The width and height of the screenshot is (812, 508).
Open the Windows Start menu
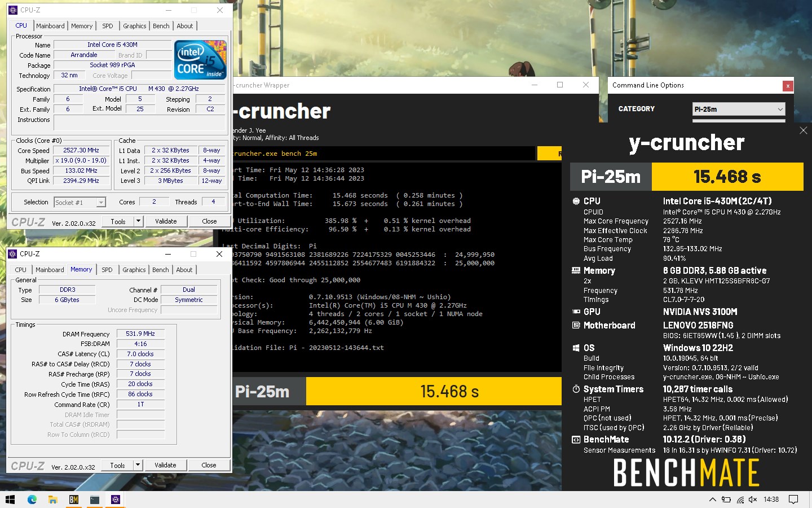[10, 500]
